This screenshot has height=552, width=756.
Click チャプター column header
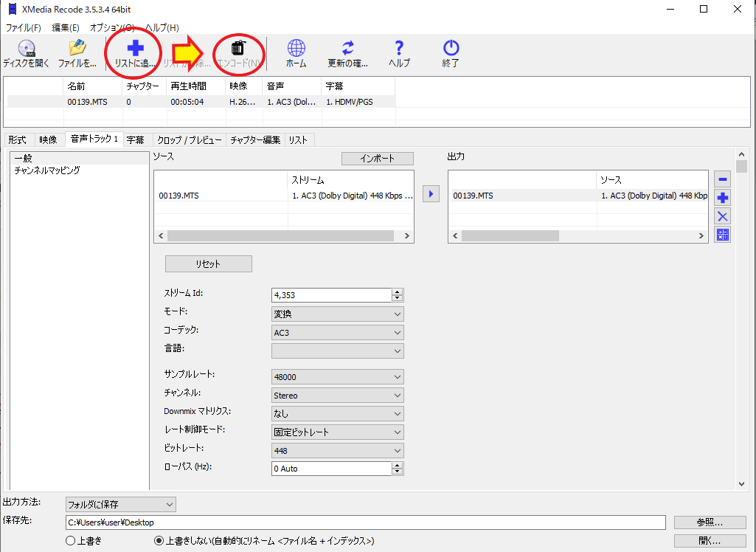point(145,86)
